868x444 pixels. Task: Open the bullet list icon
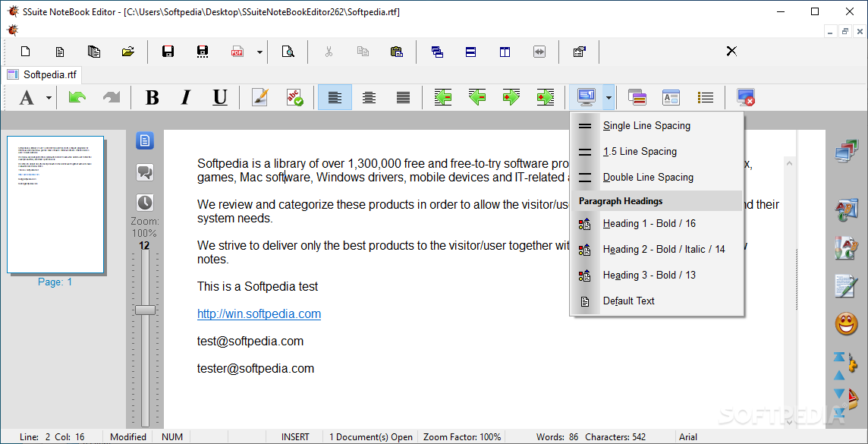[706, 97]
